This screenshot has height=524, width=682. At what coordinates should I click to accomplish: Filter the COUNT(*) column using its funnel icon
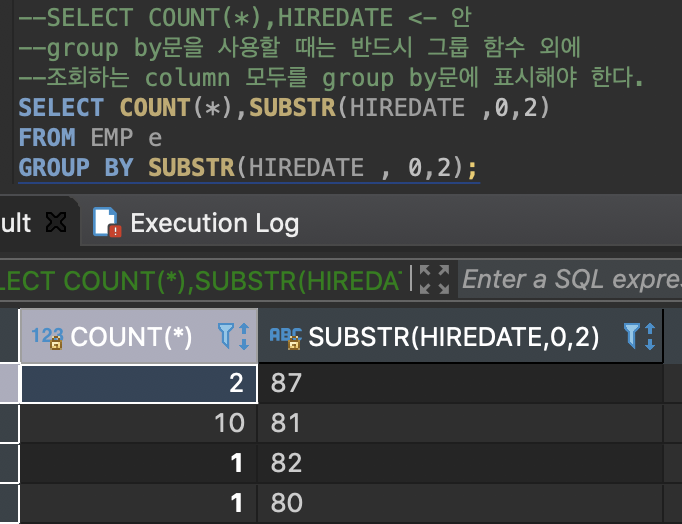click(225, 336)
